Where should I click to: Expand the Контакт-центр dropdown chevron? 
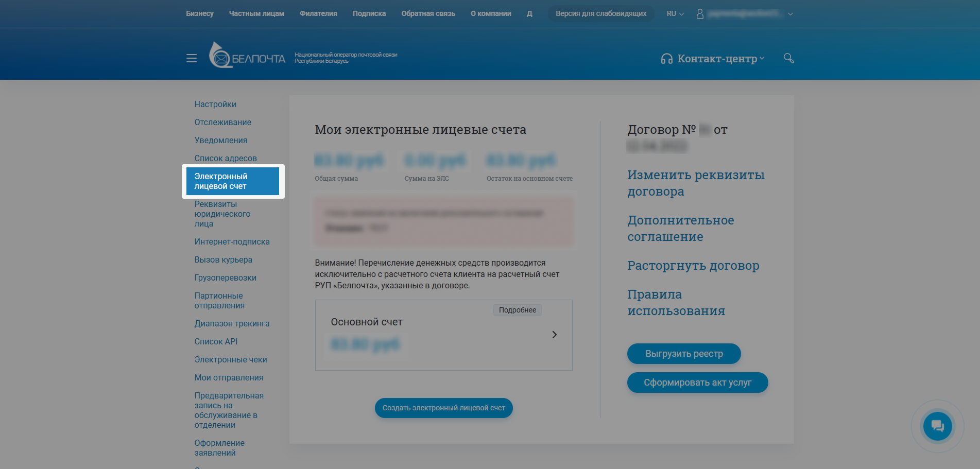tap(762, 59)
